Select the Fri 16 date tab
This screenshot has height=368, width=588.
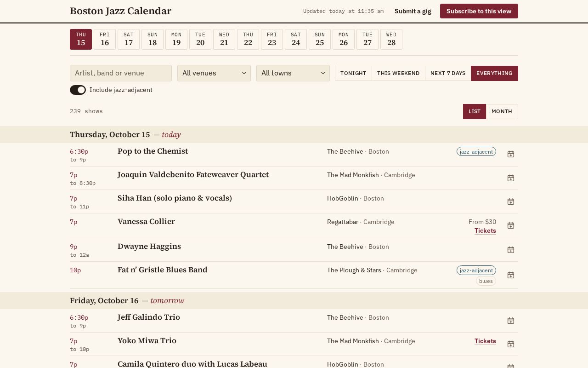tap(105, 39)
